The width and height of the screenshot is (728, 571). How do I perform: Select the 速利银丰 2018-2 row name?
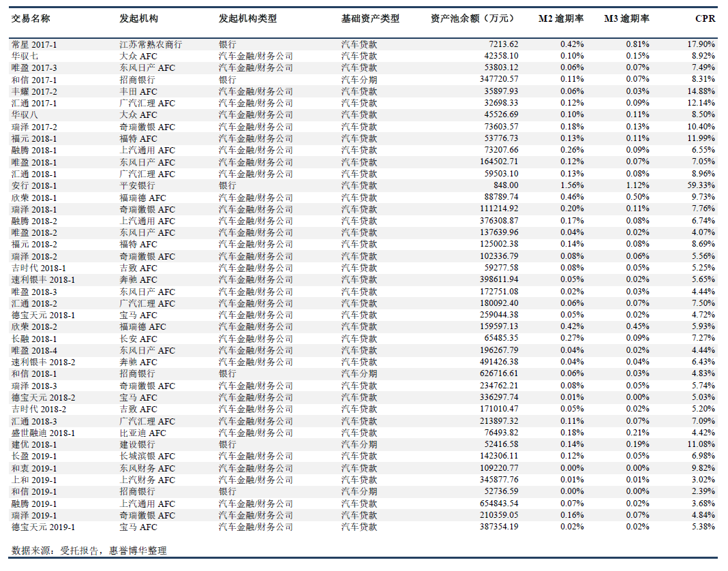(43, 362)
